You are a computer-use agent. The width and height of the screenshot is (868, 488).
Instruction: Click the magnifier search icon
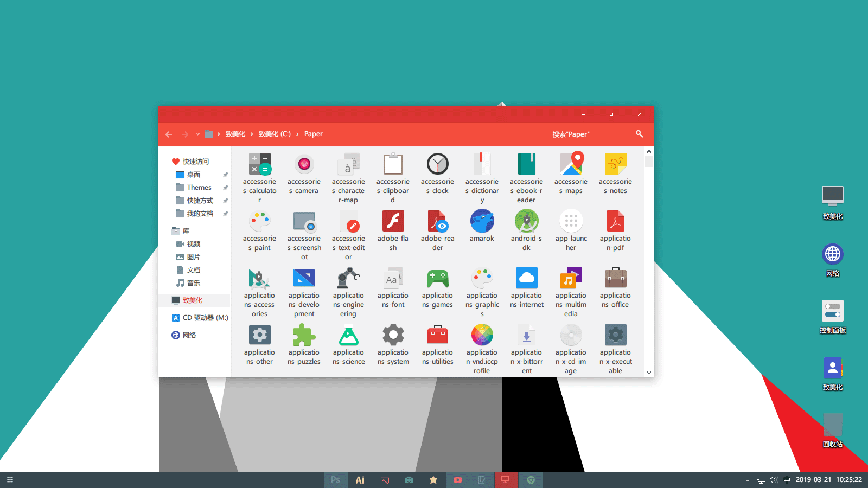[x=639, y=133]
